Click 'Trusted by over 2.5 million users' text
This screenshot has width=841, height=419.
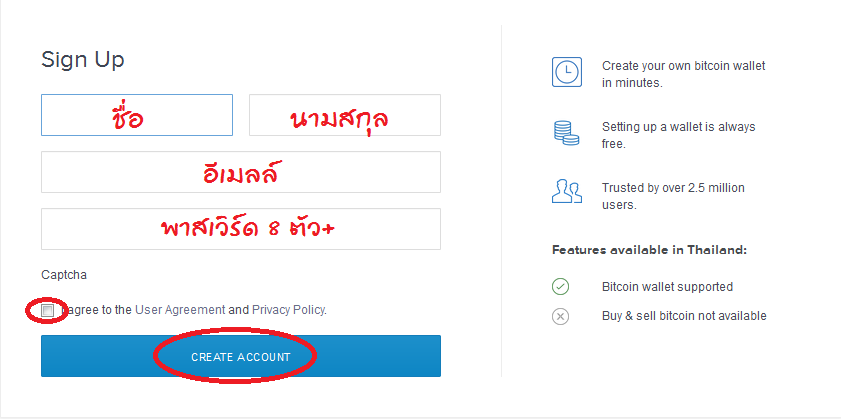pos(673,196)
